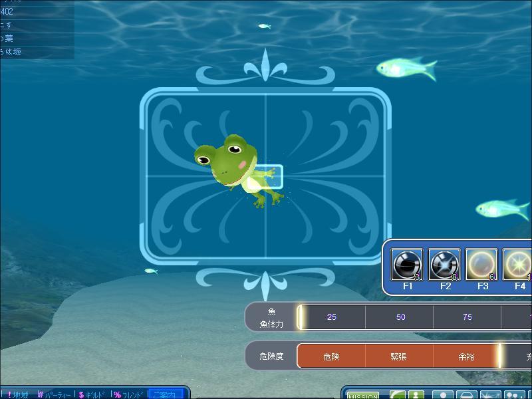Click the 25 mark on the fish stamina bar

click(x=331, y=317)
